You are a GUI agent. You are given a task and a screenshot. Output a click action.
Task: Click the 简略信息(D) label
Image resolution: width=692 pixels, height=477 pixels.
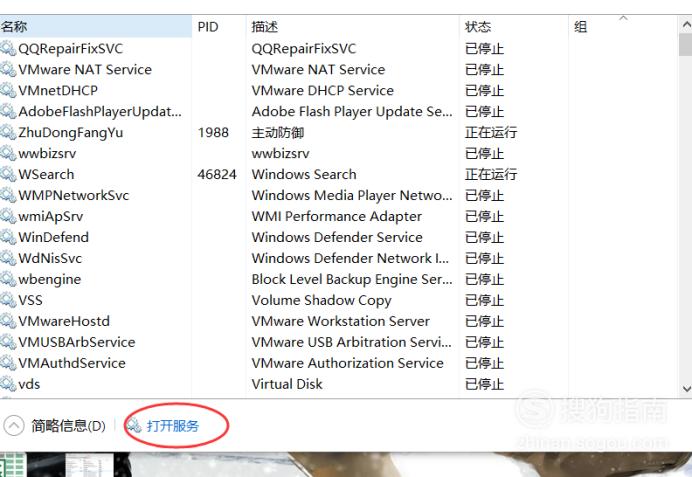pos(68,426)
